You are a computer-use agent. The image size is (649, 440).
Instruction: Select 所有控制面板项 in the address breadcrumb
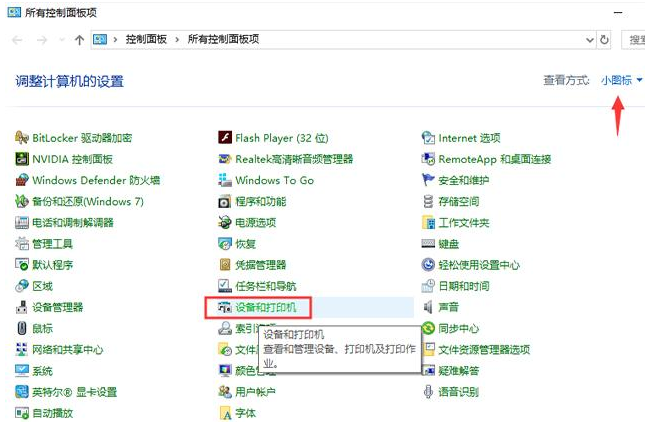(x=222, y=39)
